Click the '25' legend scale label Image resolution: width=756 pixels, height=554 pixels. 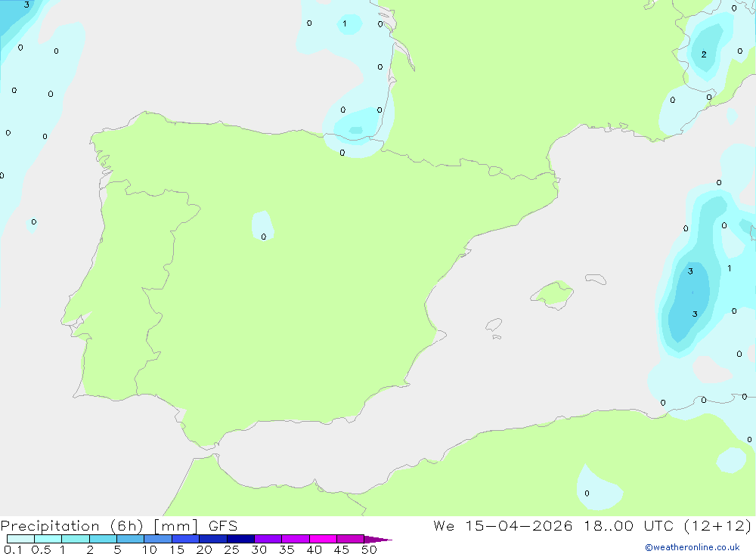pyautogui.click(x=232, y=549)
